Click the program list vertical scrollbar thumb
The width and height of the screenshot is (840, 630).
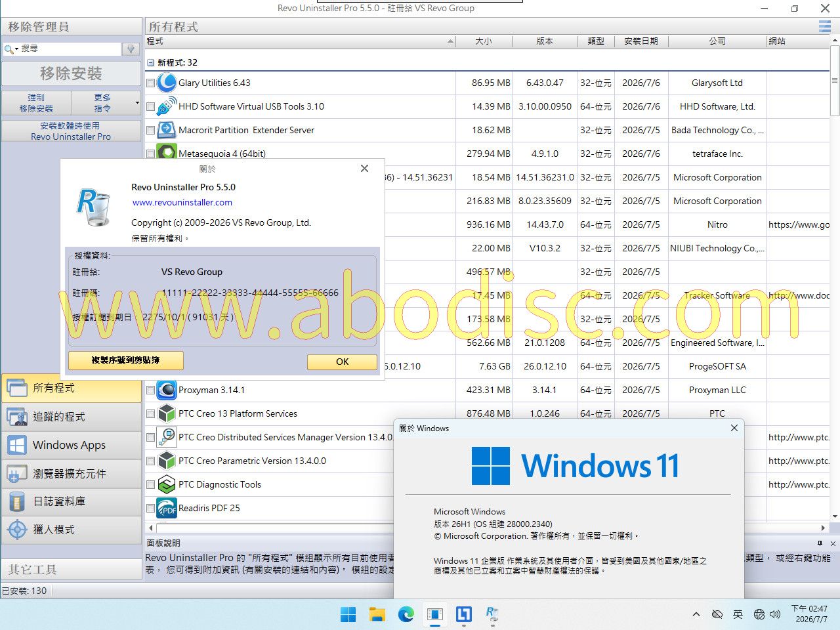pos(835,82)
